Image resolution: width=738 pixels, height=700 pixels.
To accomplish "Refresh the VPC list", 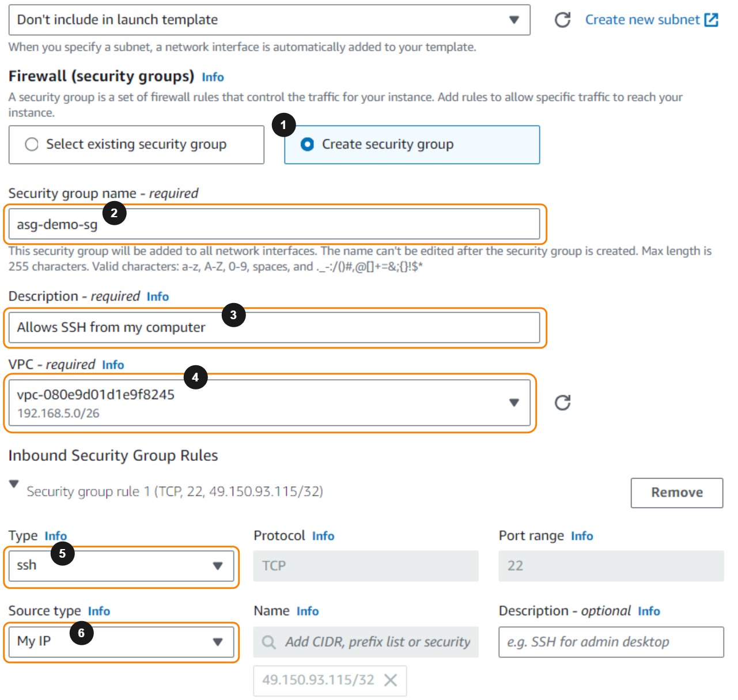I will [x=562, y=403].
